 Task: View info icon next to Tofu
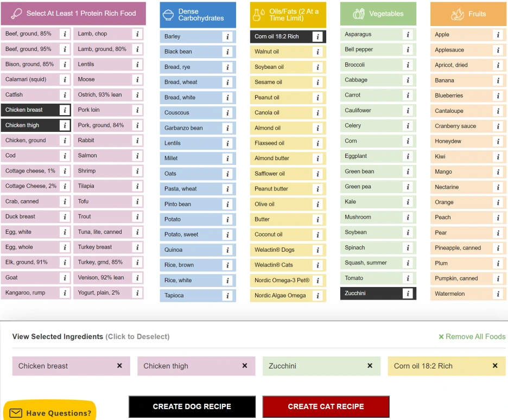click(137, 201)
